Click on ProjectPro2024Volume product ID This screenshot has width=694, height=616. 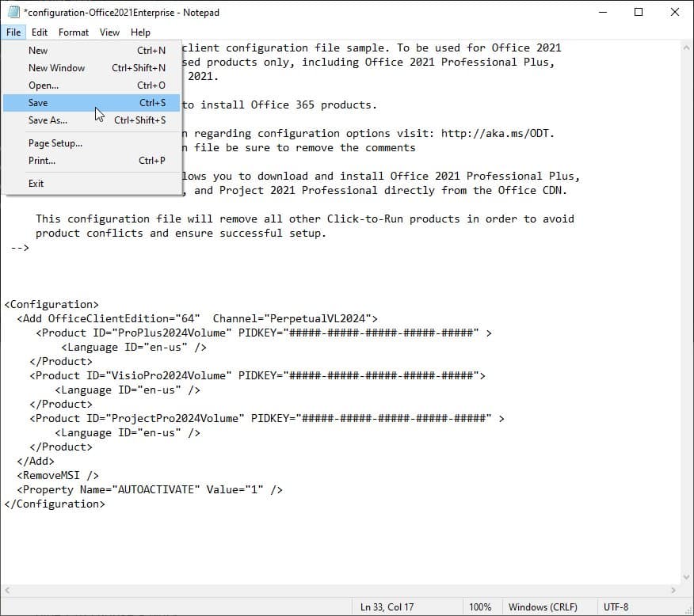coord(175,418)
